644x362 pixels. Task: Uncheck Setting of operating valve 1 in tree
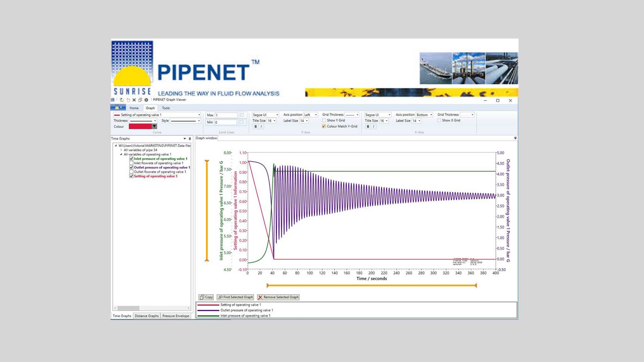coord(131,176)
